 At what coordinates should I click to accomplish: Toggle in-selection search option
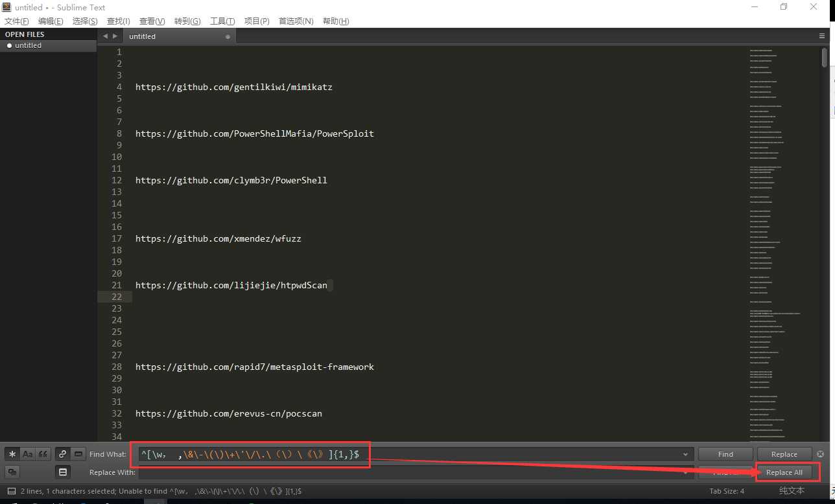point(78,454)
